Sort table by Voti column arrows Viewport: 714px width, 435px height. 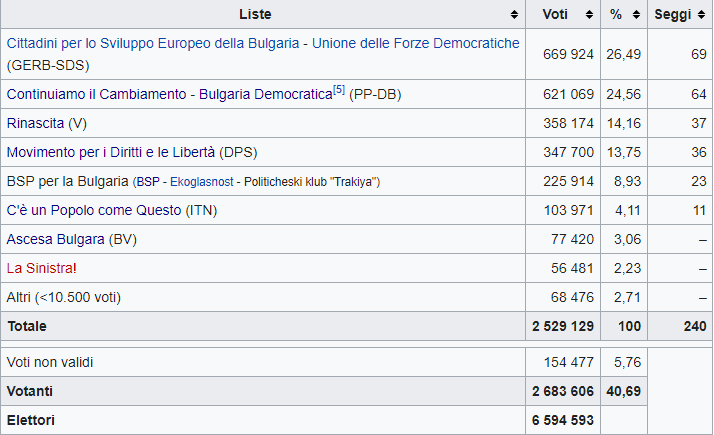[588, 15]
